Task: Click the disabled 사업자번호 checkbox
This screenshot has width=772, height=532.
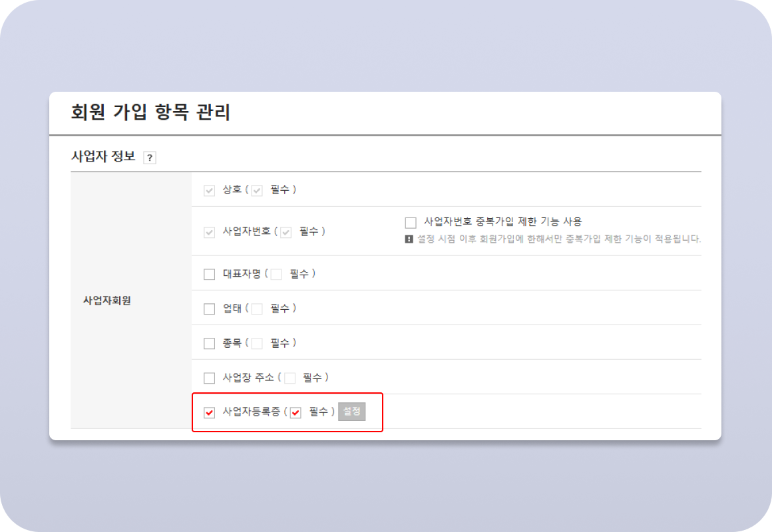Action: (x=208, y=232)
